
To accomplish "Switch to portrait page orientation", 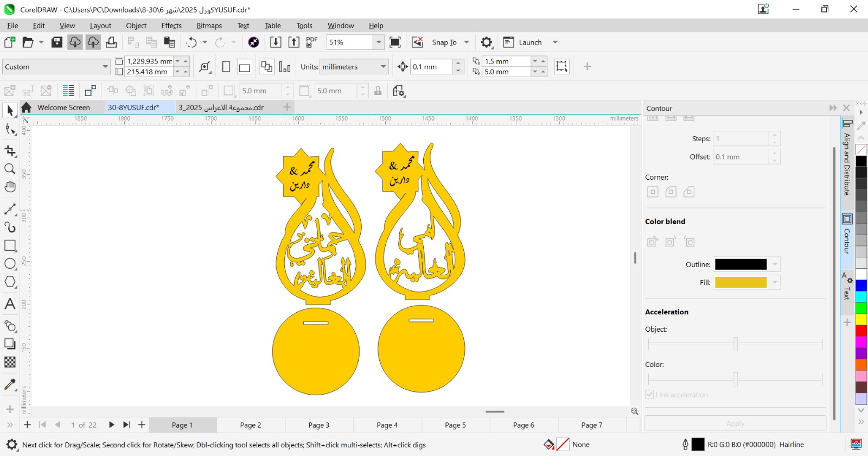I will pos(226,67).
